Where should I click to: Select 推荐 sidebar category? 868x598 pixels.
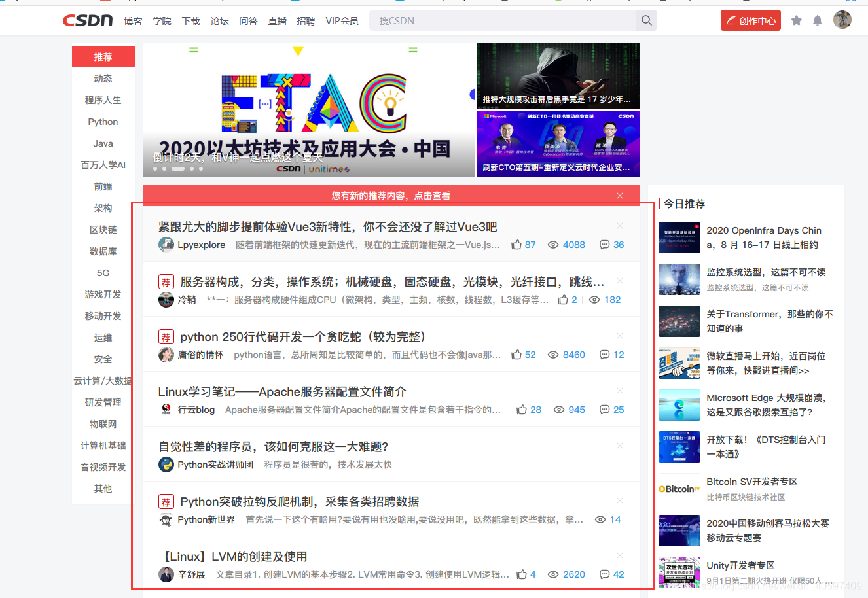103,57
